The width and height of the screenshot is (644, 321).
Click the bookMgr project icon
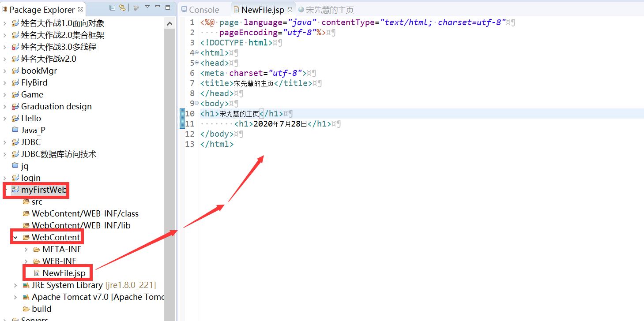(x=15, y=71)
